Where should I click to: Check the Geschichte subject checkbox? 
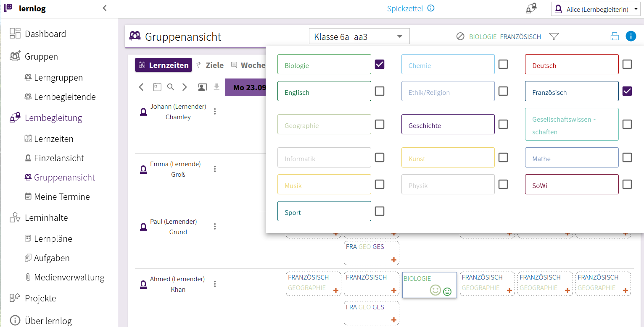(x=503, y=124)
